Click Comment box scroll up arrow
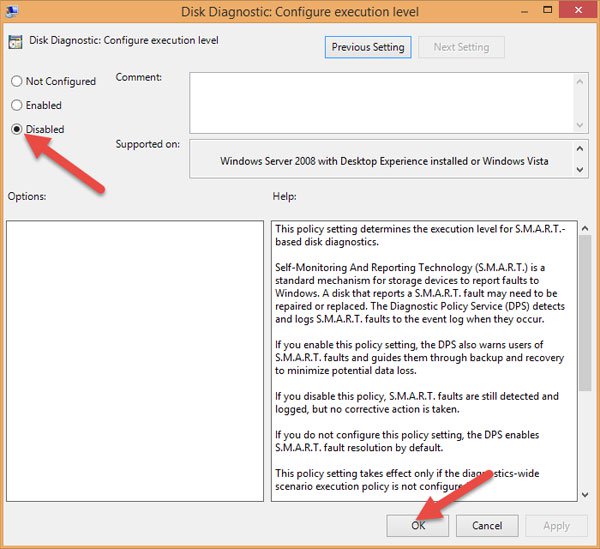 coord(580,81)
